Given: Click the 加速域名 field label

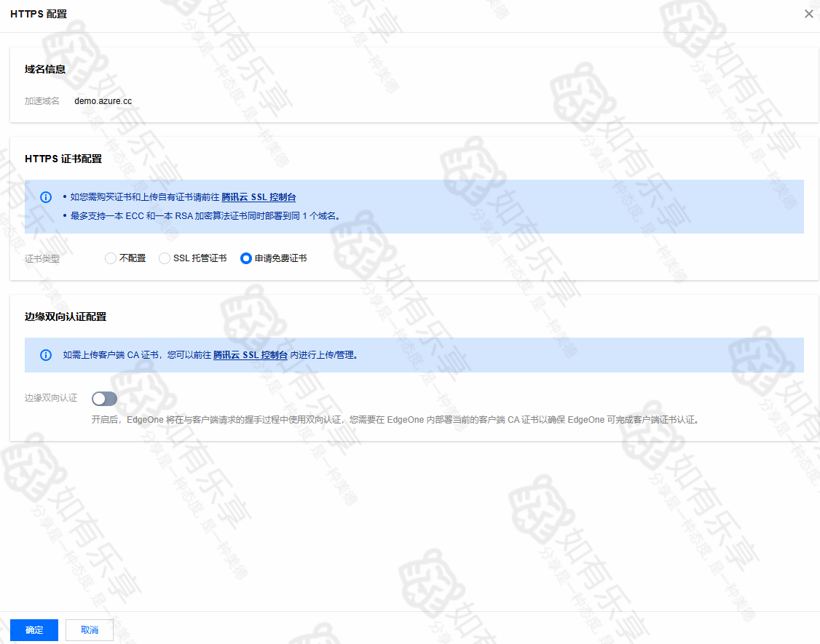Looking at the screenshot, I should tap(42, 101).
